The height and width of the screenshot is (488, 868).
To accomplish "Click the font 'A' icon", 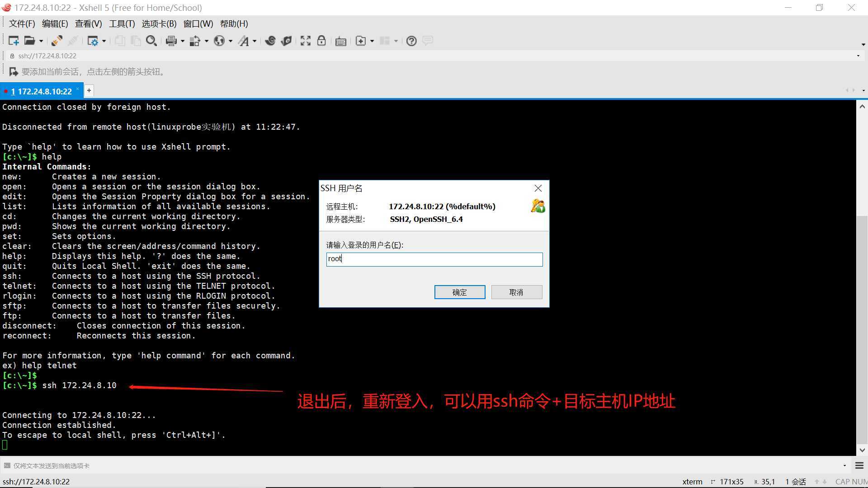I will pyautogui.click(x=244, y=41).
